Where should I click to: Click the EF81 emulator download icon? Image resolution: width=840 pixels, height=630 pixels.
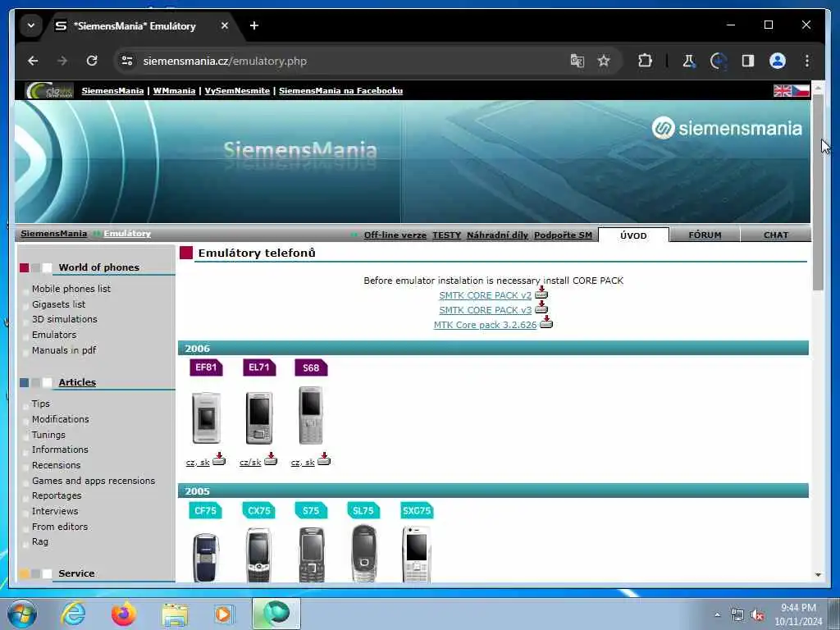pyautogui.click(x=218, y=459)
